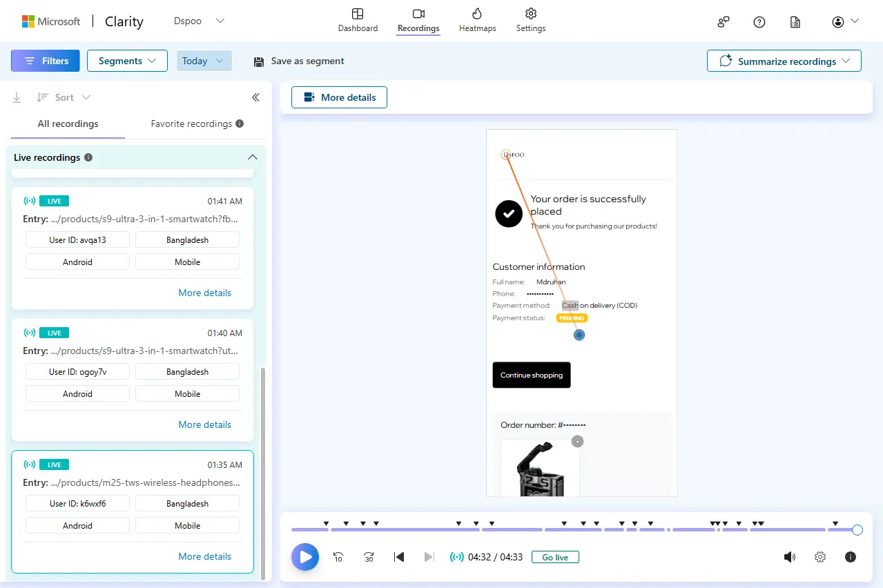Open the Segments dropdown
This screenshot has width=883, height=588.
pos(127,61)
